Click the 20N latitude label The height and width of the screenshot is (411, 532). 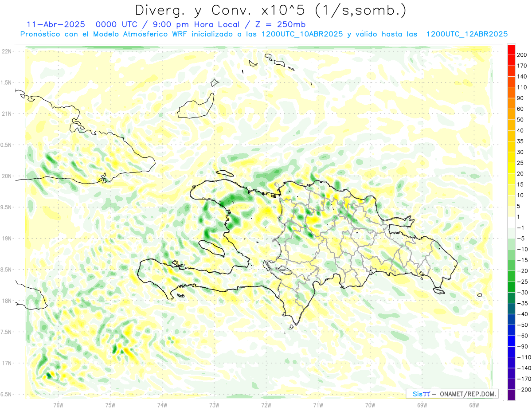pos(7,176)
